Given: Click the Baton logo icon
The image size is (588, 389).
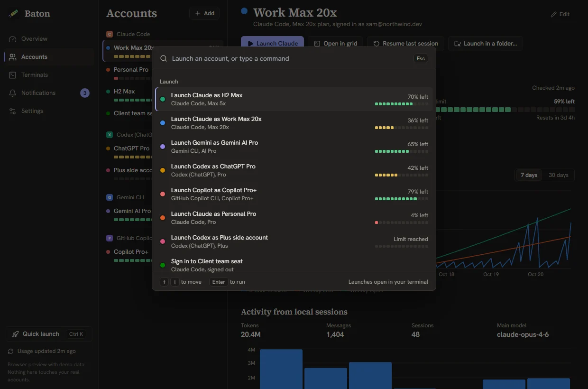Looking at the screenshot, I should point(13,14).
